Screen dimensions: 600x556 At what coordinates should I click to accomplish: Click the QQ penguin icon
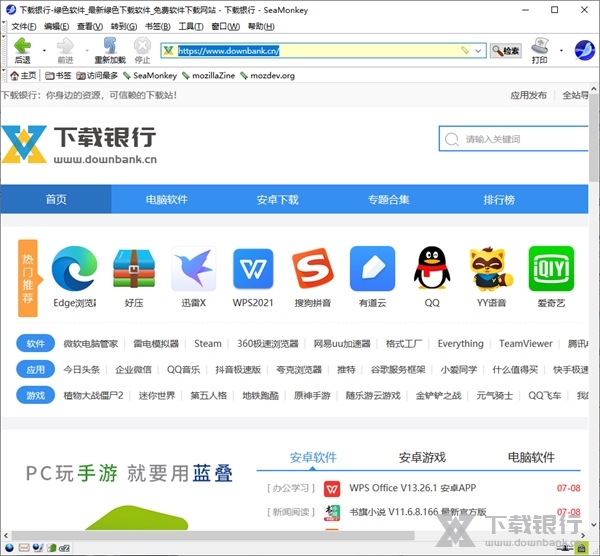(x=432, y=268)
